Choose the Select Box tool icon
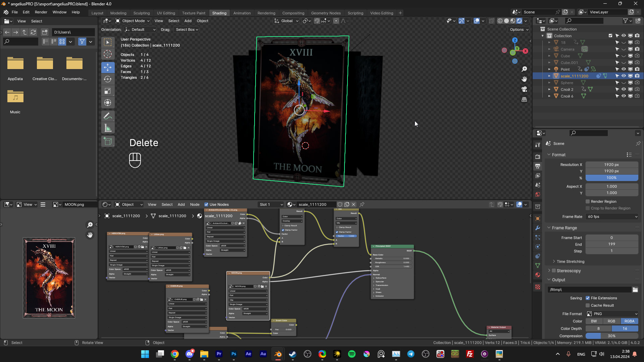 (x=108, y=42)
